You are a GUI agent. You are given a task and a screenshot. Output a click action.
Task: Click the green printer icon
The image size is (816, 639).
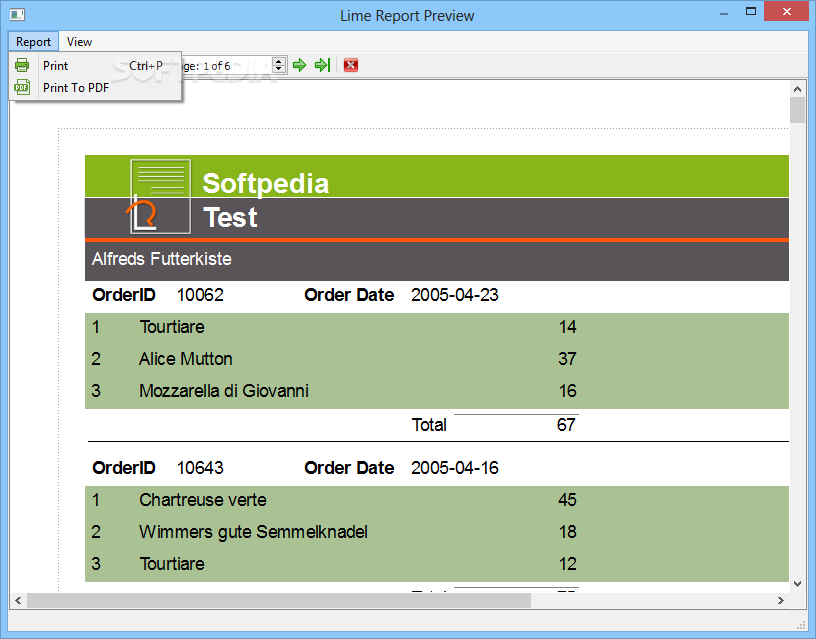[x=22, y=65]
